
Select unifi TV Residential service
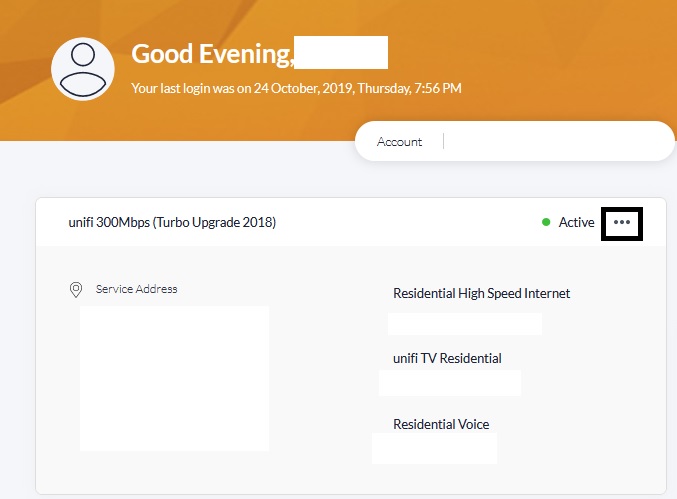[x=447, y=358]
